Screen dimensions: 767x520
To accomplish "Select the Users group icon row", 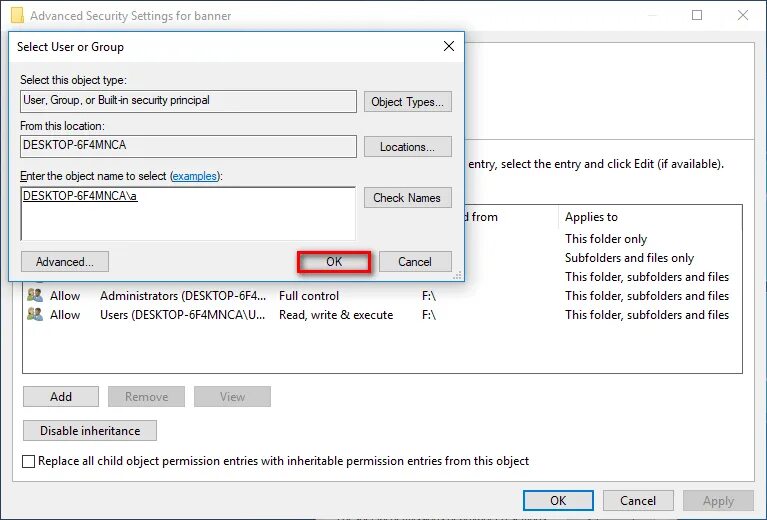I will click(35, 314).
